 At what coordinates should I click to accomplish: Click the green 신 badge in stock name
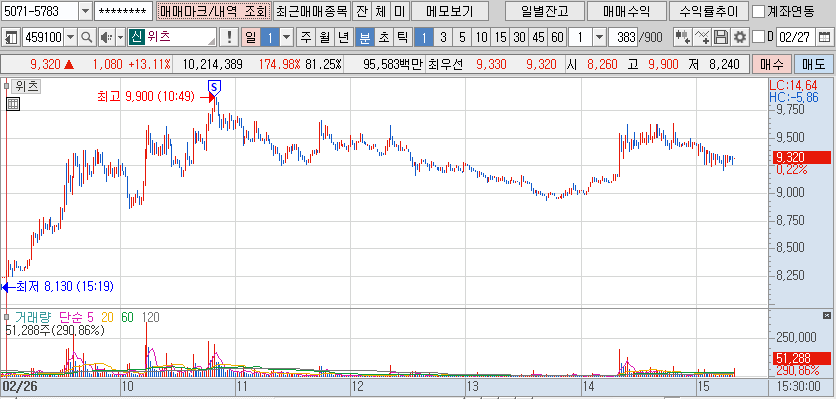[x=136, y=37]
